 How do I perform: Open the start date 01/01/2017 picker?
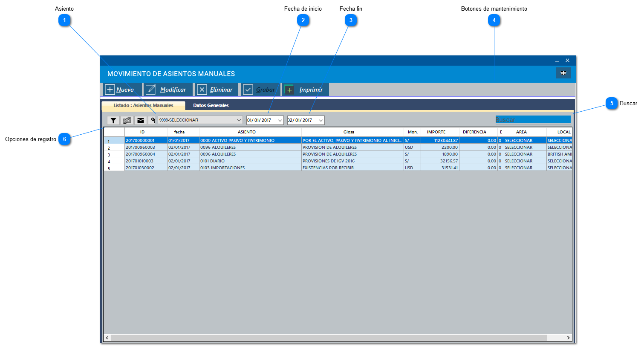tap(265, 120)
